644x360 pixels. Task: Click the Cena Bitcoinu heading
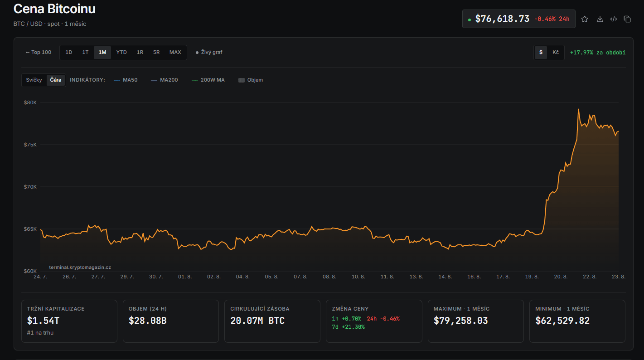(55, 9)
